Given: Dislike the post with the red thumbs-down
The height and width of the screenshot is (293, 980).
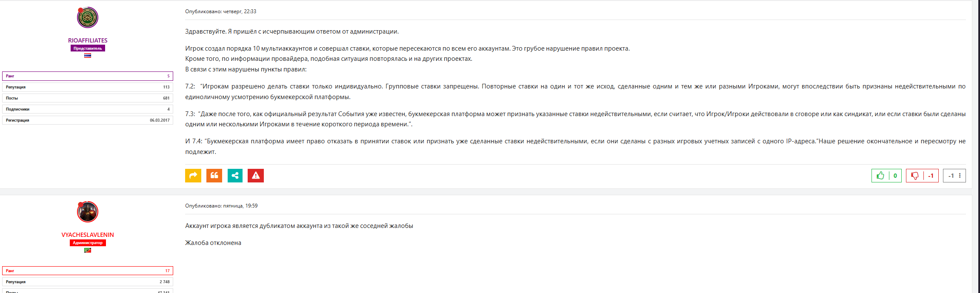Looking at the screenshot, I should pos(915,176).
